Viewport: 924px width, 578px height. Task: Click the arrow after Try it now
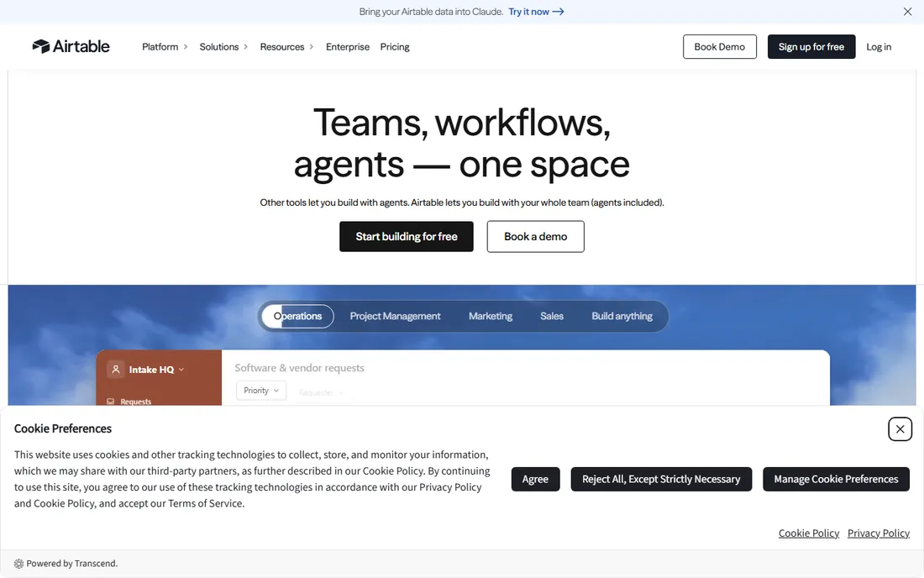click(x=558, y=12)
